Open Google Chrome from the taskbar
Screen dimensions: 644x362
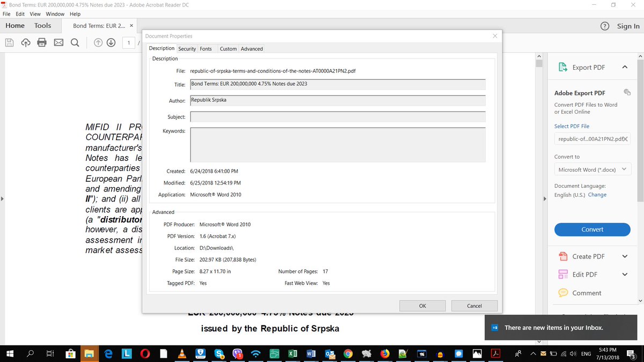348,354
